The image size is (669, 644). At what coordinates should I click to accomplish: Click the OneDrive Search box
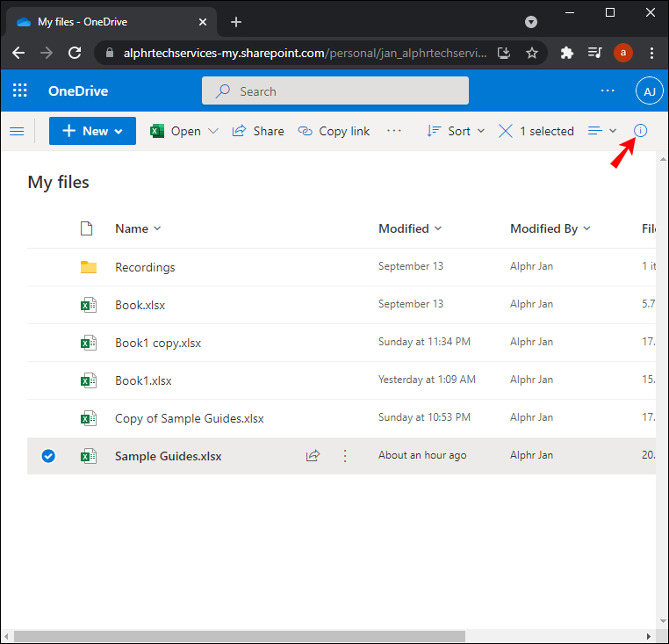[x=334, y=90]
